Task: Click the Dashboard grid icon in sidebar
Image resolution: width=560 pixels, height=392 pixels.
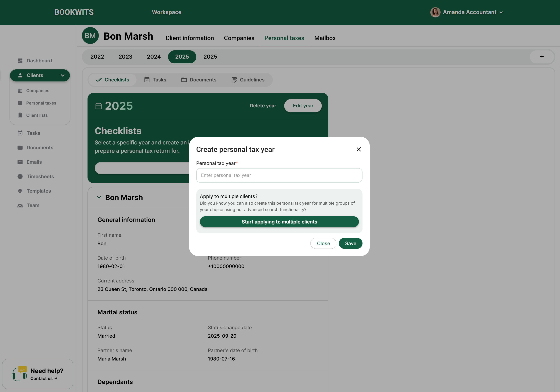Action: pyautogui.click(x=20, y=61)
